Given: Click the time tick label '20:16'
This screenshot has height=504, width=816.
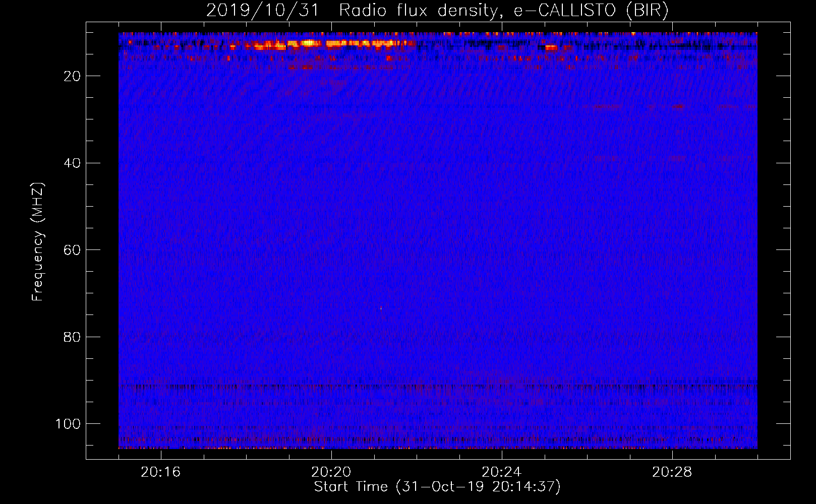Looking at the screenshot, I should point(161,472).
